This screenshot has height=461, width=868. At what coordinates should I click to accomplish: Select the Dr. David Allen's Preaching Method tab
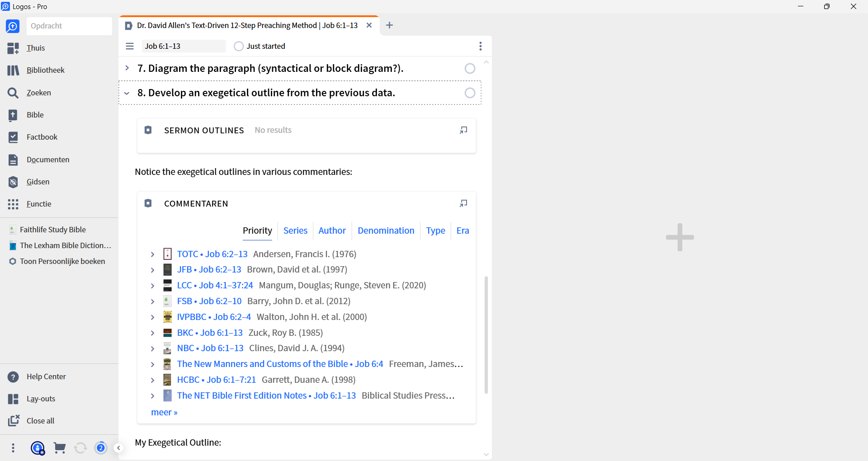(x=247, y=25)
